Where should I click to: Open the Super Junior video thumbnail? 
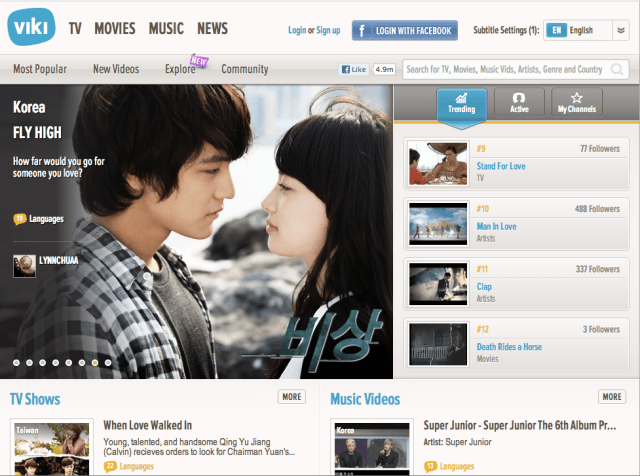(372, 448)
